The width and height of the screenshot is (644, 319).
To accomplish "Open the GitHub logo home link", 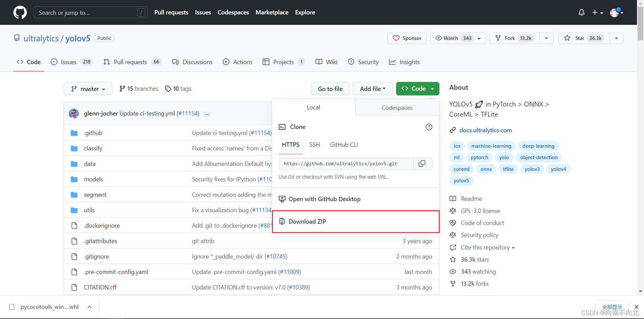I will point(20,12).
